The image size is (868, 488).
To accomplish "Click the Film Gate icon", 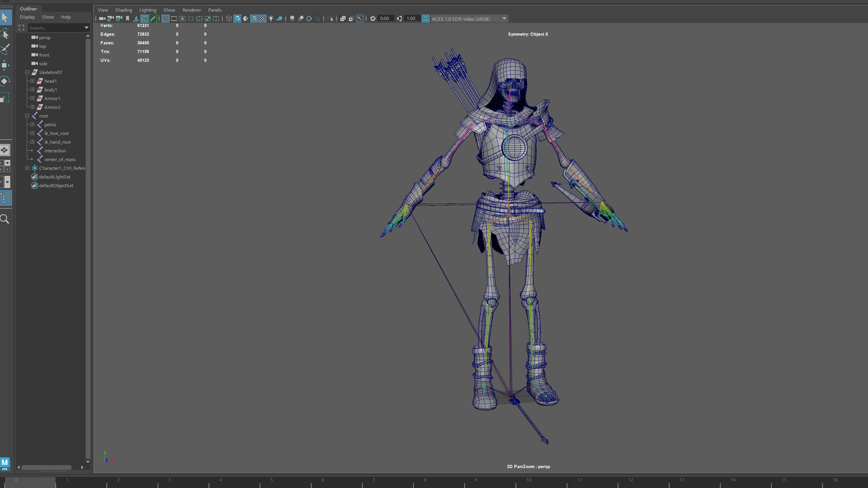I will pyautogui.click(x=174, y=19).
